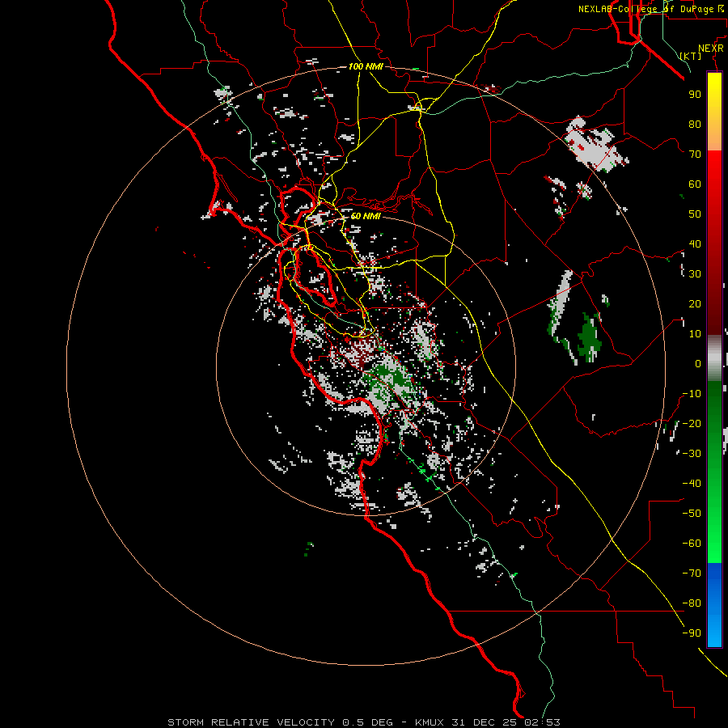728x728 pixels.
Task: Click the -50 scale label
Action: click(692, 514)
